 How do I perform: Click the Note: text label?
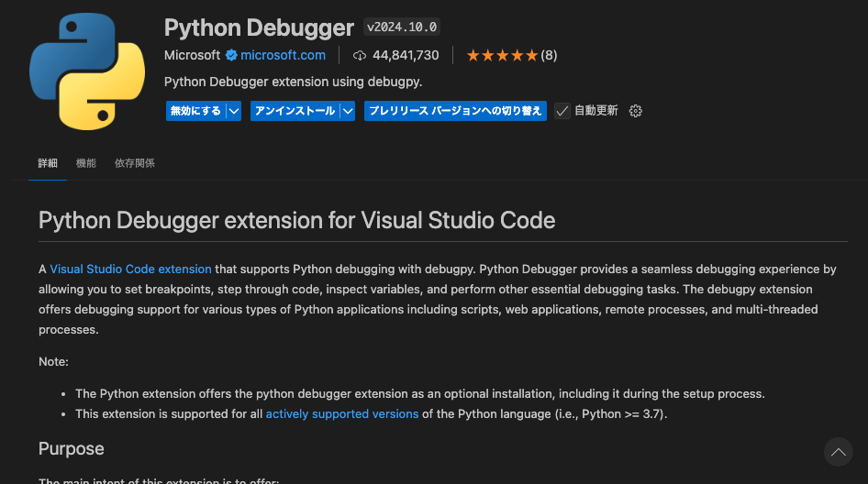54,362
